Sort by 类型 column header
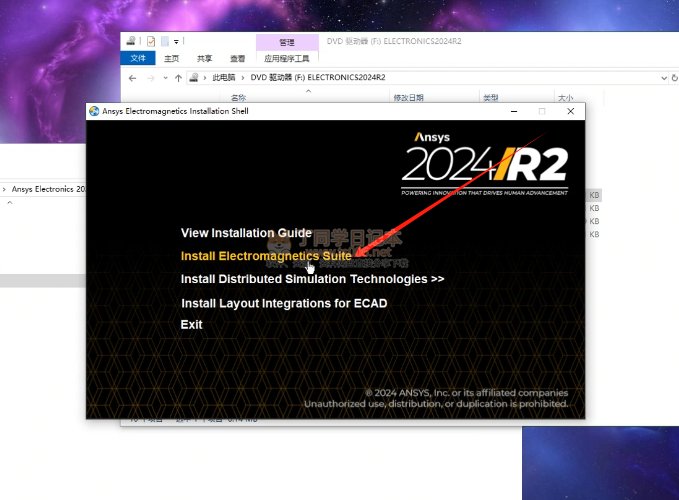Screen dimensions: 679x500 [491, 98]
